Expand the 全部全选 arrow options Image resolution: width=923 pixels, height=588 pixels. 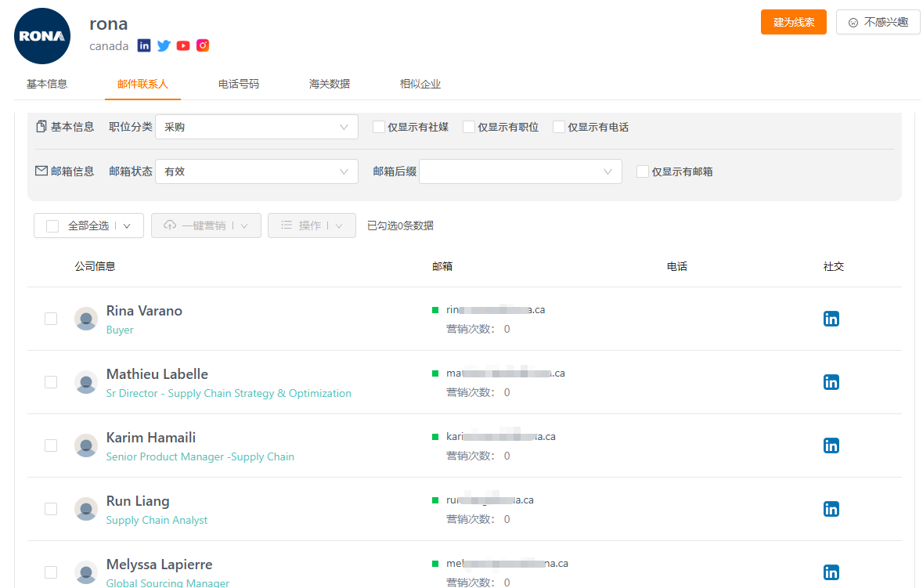(x=127, y=226)
